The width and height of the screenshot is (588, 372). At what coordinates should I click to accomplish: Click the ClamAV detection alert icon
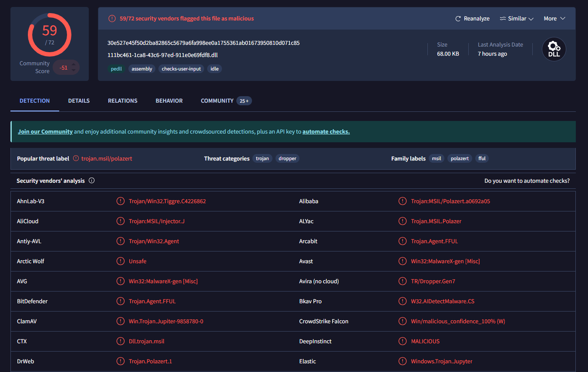(x=121, y=321)
